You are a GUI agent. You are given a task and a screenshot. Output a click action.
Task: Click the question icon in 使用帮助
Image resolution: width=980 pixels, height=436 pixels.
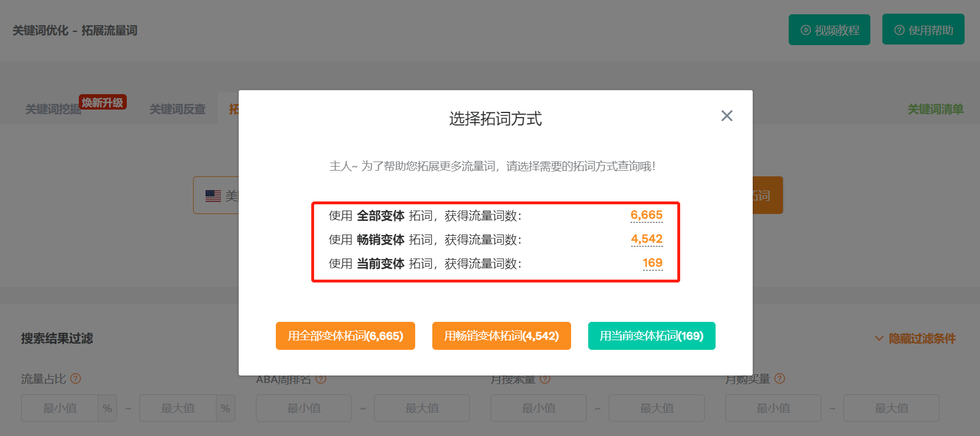pos(899,30)
